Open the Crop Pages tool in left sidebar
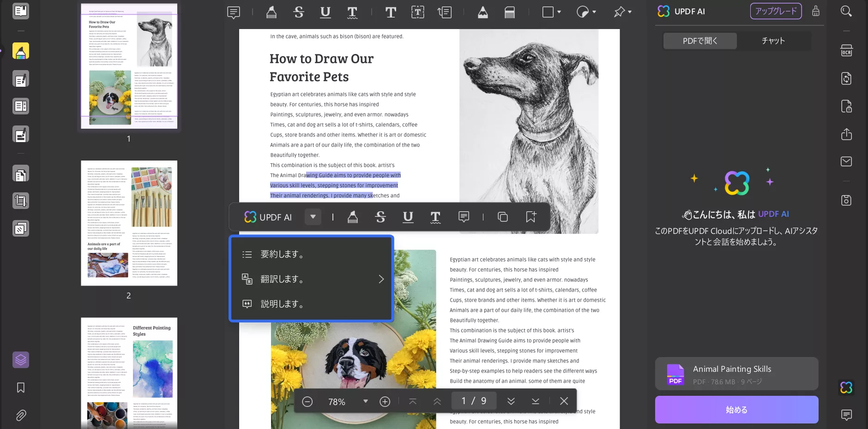 coord(21,201)
